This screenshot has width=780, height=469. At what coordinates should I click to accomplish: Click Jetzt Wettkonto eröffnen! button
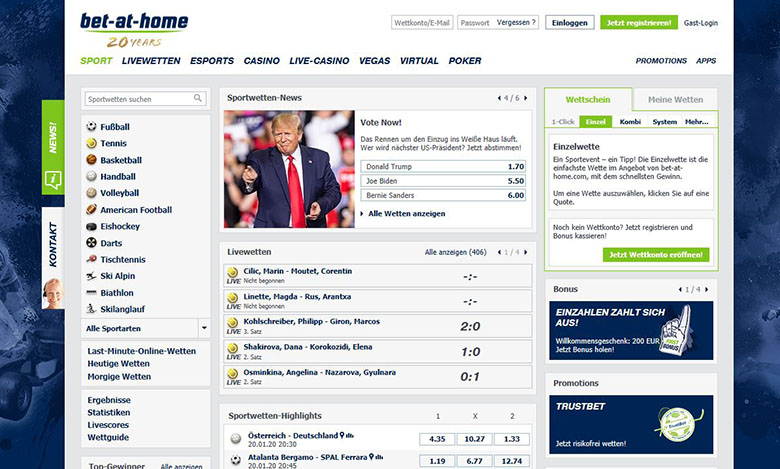tap(656, 255)
